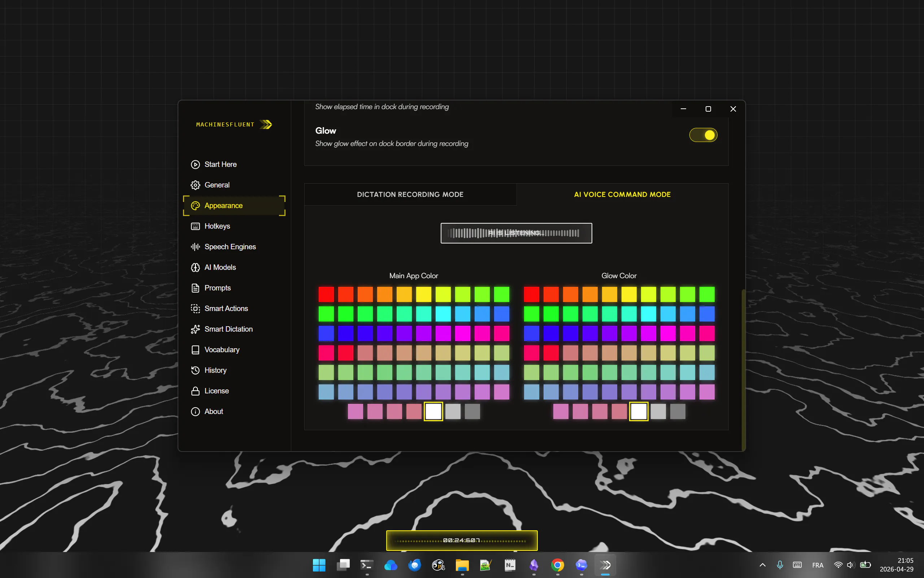The width and height of the screenshot is (924, 578).
Task: Open Terminal from the taskbar
Action: click(x=367, y=565)
